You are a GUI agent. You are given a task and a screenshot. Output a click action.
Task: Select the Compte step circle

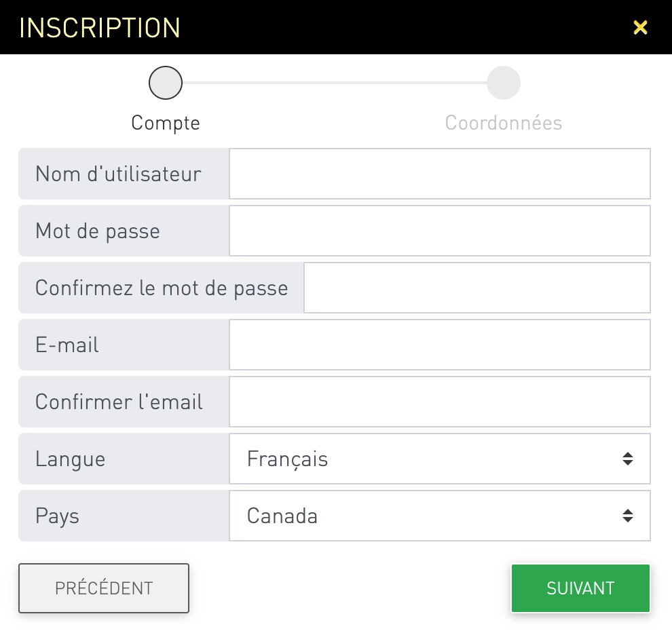click(x=166, y=83)
